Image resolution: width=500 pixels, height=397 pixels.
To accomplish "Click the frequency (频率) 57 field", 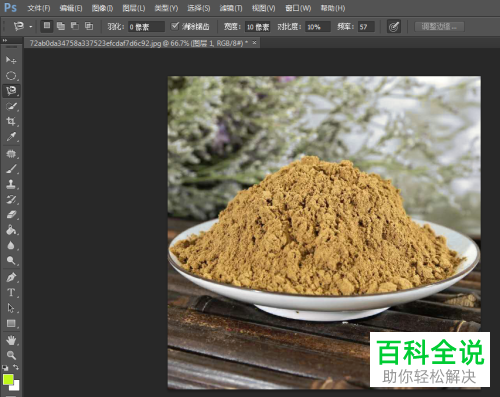I will [x=366, y=27].
